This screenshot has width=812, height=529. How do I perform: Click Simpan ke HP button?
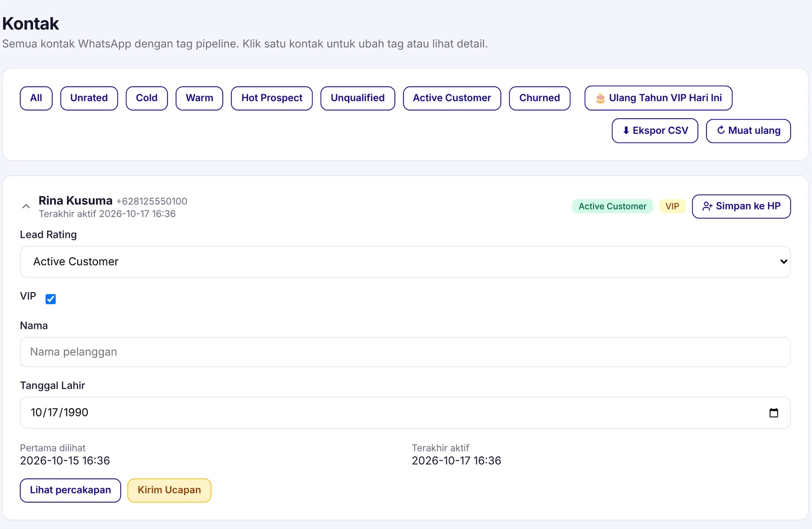tap(741, 206)
